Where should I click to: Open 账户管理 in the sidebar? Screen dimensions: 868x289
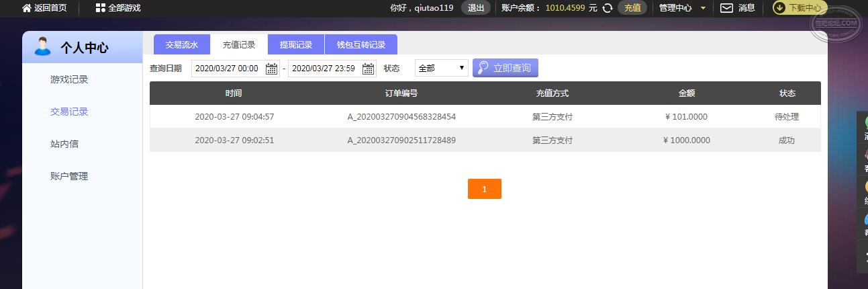point(69,176)
